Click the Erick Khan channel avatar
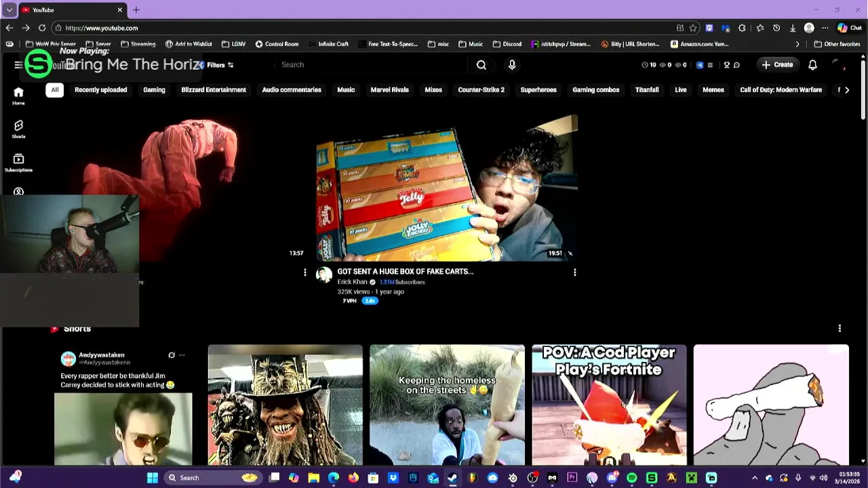The image size is (868, 488). click(x=324, y=274)
